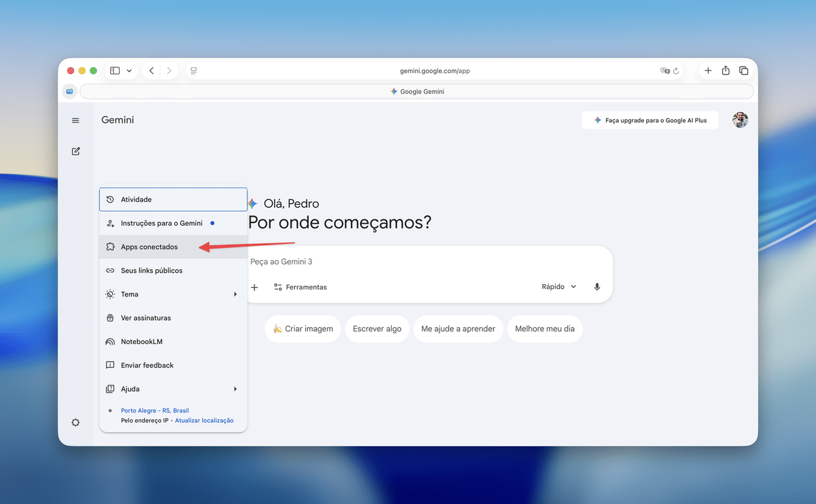816x504 pixels.
Task: Open Atividade from settings menu
Action: (137, 199)
